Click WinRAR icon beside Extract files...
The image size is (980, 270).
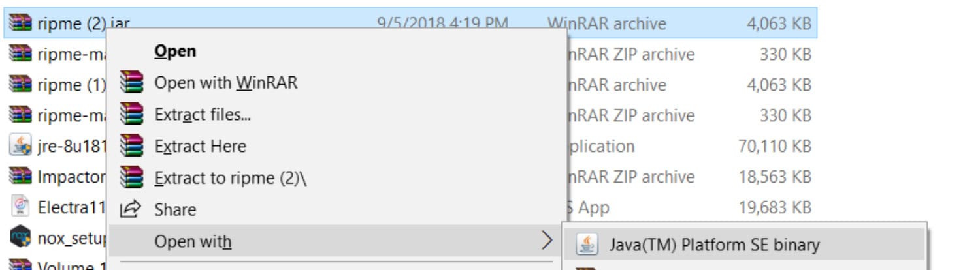point(131,114)
